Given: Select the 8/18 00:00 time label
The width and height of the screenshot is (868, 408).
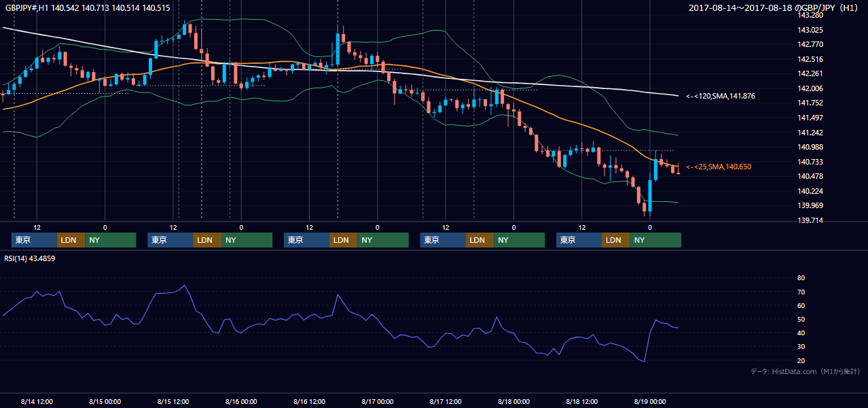Looking at the screenshot, I should (513, 402).
